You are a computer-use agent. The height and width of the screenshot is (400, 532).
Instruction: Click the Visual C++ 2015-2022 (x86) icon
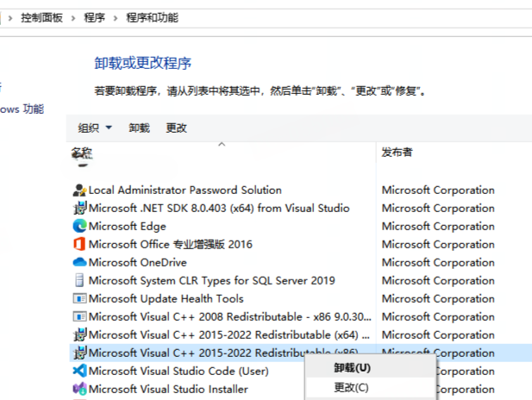79,353
